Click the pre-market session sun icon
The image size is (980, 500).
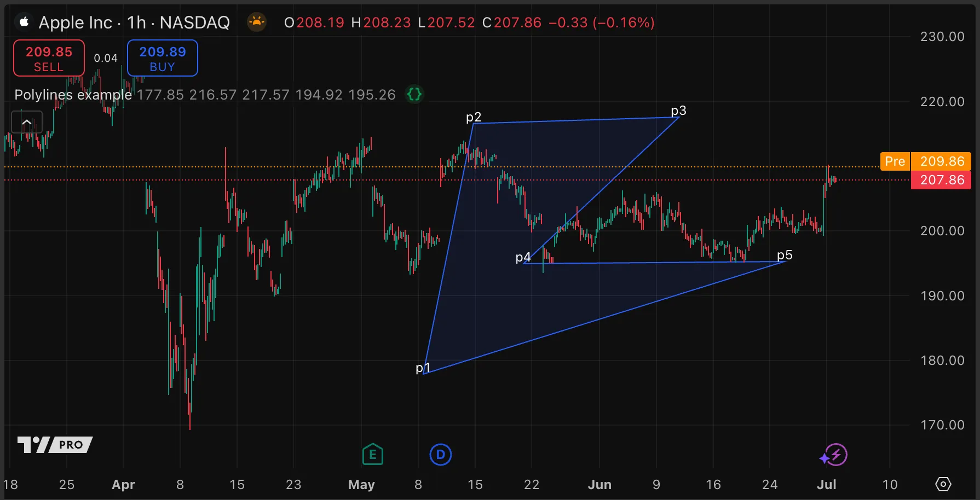(256, 22)
